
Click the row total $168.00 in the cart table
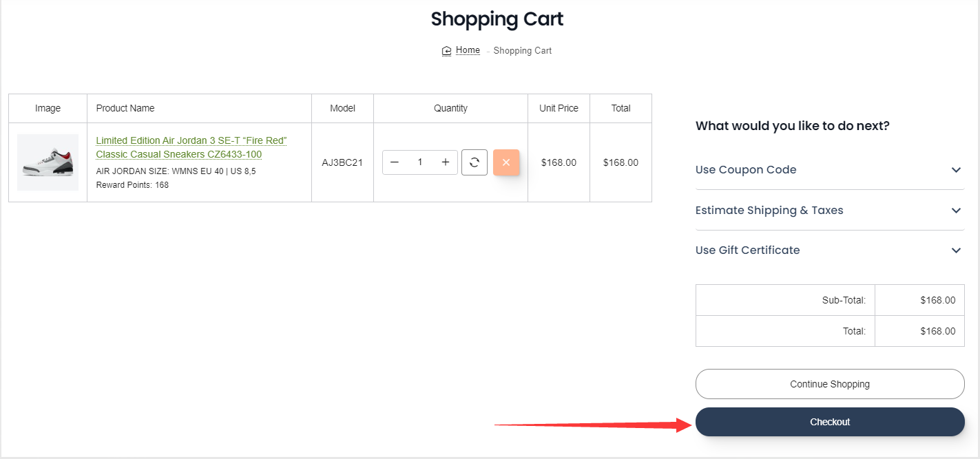(x=621, y=163)
